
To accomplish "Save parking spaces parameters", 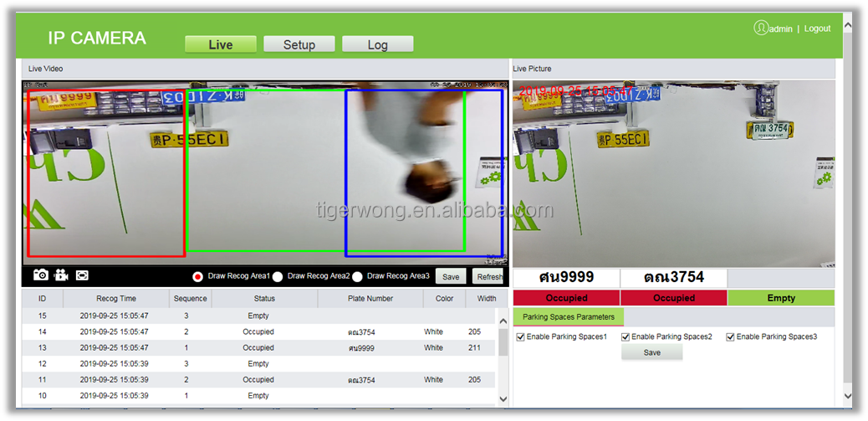I will click(x=652, y=352).
